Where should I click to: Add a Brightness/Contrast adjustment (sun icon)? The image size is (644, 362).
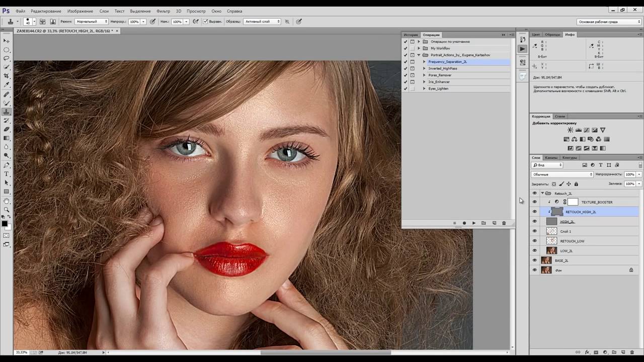[570, 130]
